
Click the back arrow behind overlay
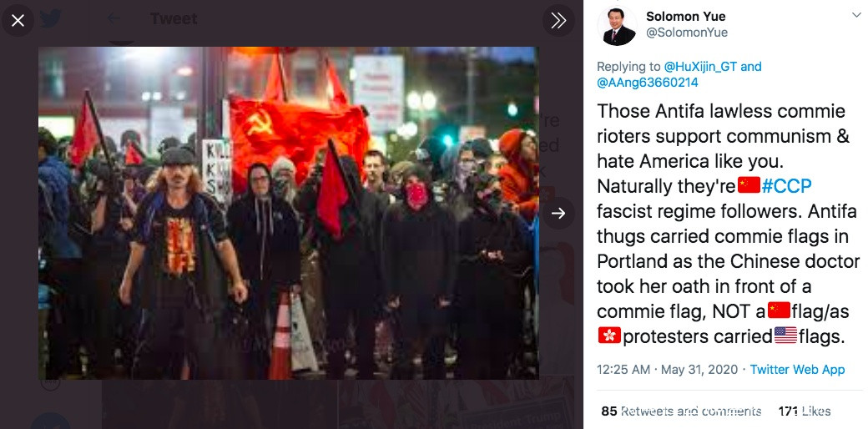point(114,19)
